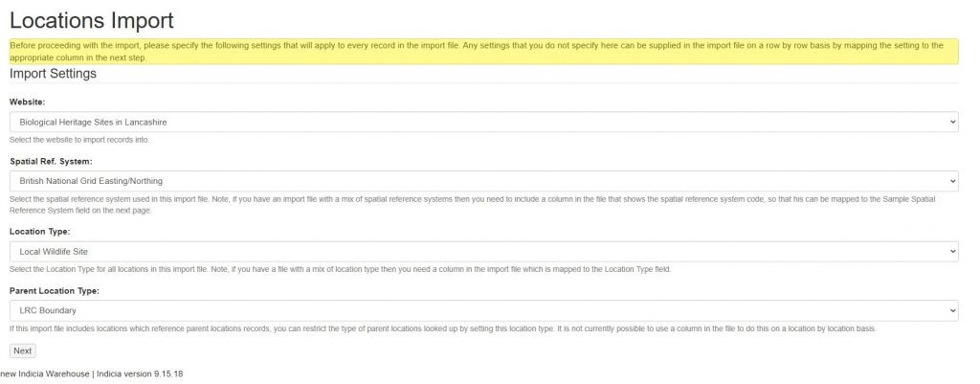Screen dimensions: 980x384
Task: Click the parent location type help paragraph
Action: tap(442, 328)
